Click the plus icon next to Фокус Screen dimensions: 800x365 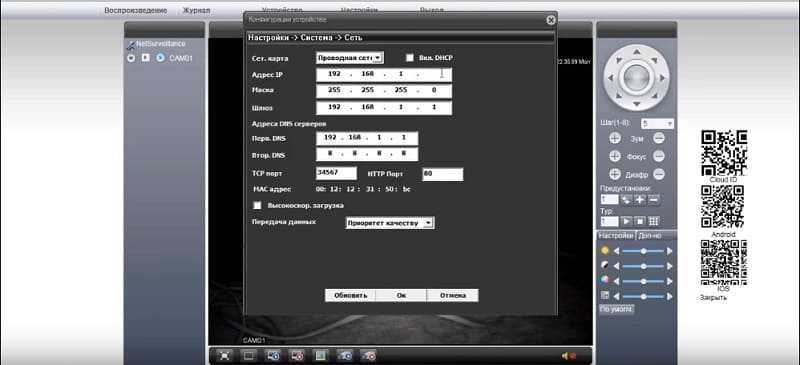[x=615, y=156]
